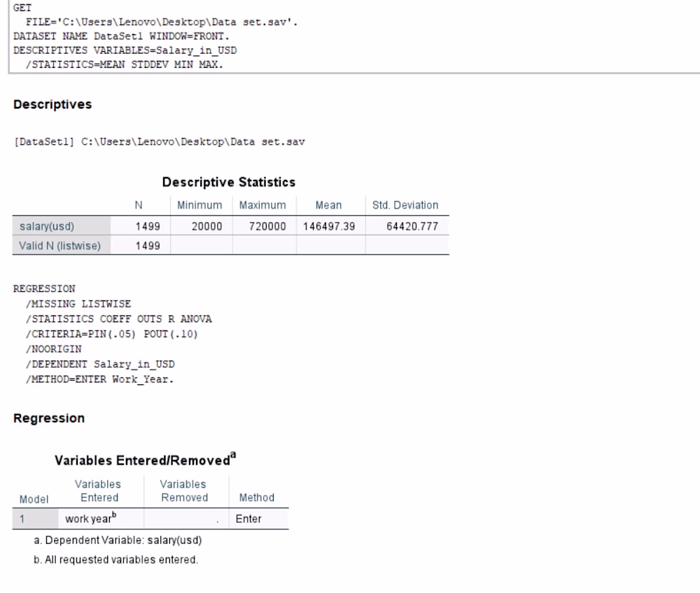The image size is (700, 593).
Task: Select the Regression heading
Action: click(49, 419)
